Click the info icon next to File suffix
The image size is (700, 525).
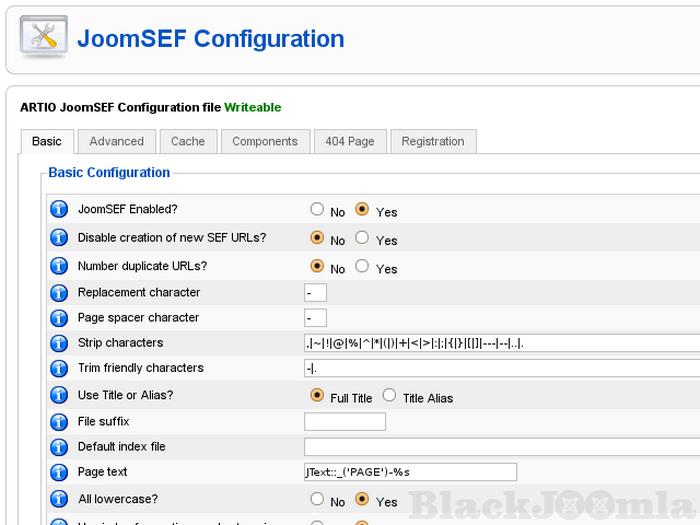(59, 422)
